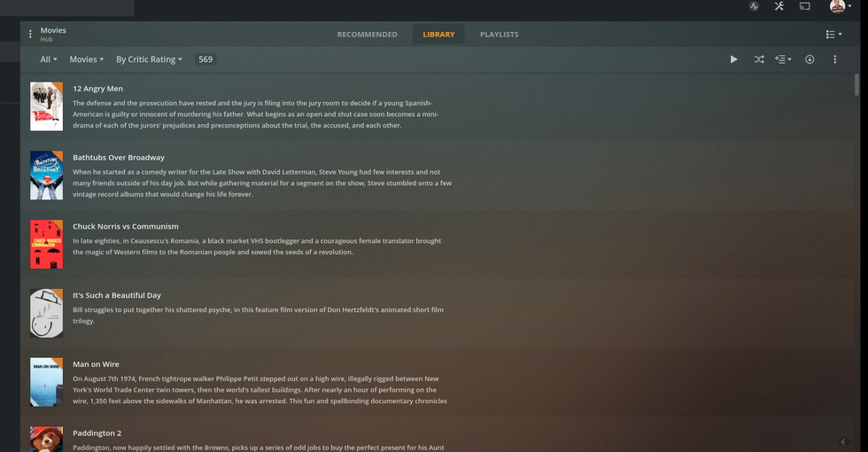Viewport: 868px width, 452px height.
Task: Click the Chuck Norris vs Communism summary
Action: tap(257, 246)
